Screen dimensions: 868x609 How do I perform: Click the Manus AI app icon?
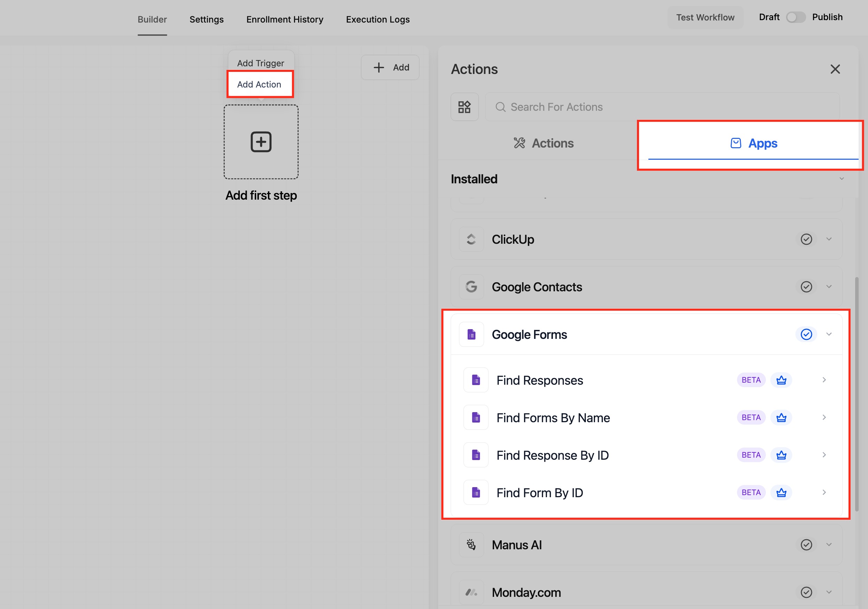click(x=471, y=545)
